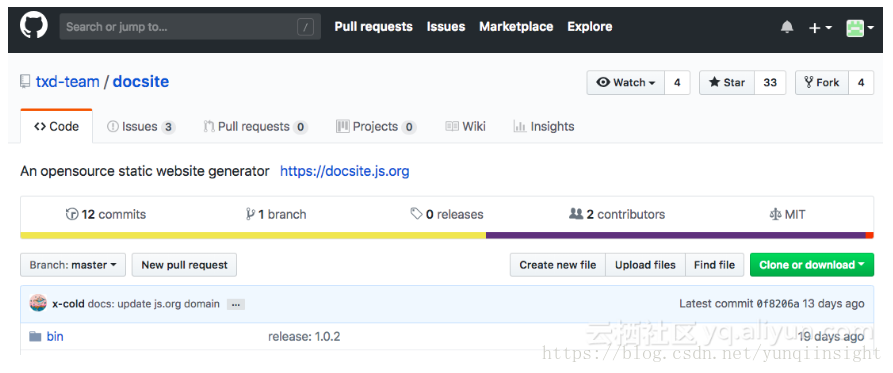Click the GitHub Octocat logo

point(34,26)
